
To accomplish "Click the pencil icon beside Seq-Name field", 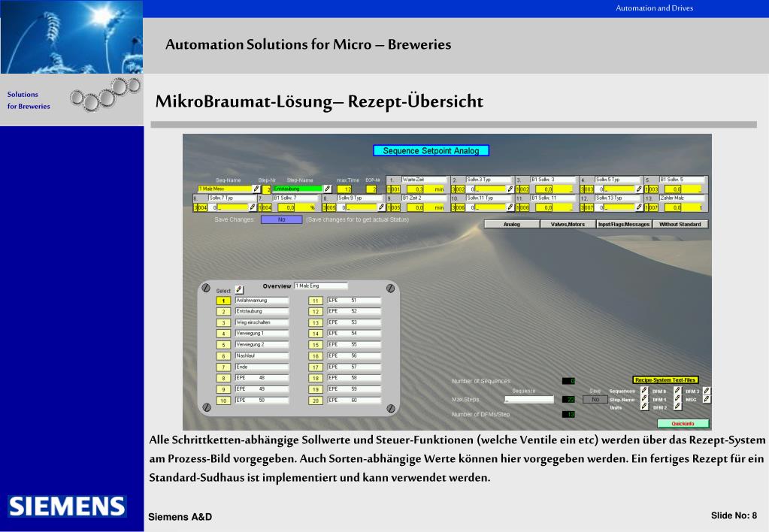I will point(256,189).
